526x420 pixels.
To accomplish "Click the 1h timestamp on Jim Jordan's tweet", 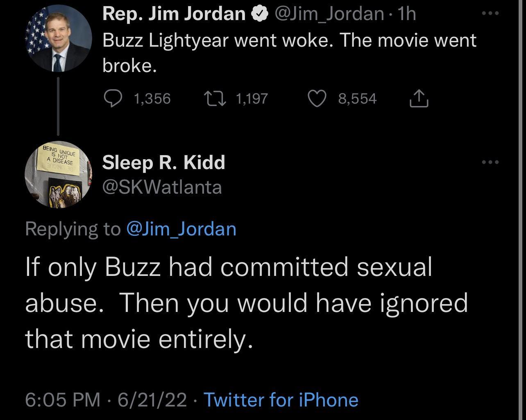I will tap(408, 13).
